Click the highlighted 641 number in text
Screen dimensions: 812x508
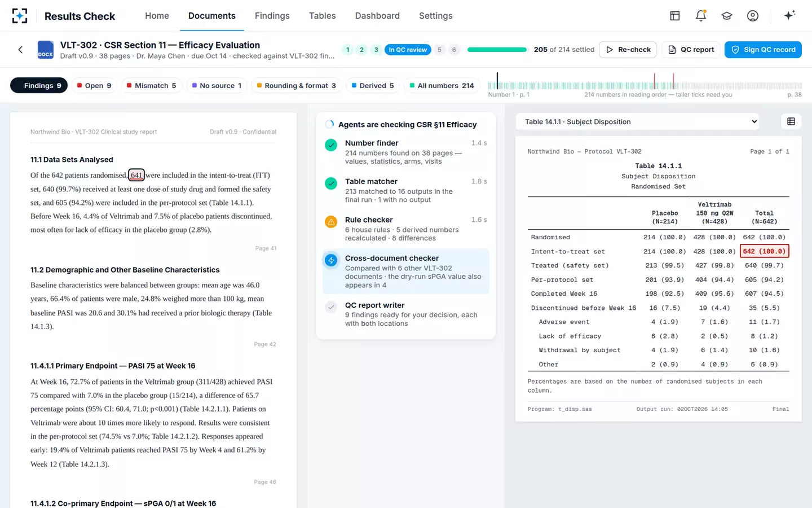click(x=136, y=175)
